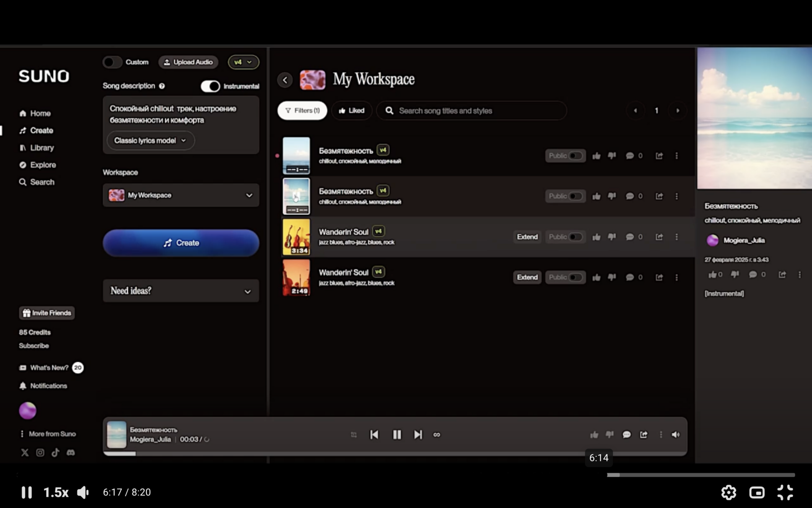Toggle the Instrumental switch
Image resolution: width=812 pixels, height=508 pixels.
[x=210, y=86]
